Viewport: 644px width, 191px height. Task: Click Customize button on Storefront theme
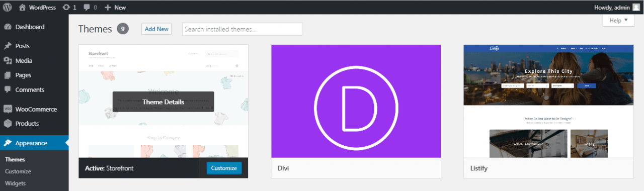tap(224, 168)
